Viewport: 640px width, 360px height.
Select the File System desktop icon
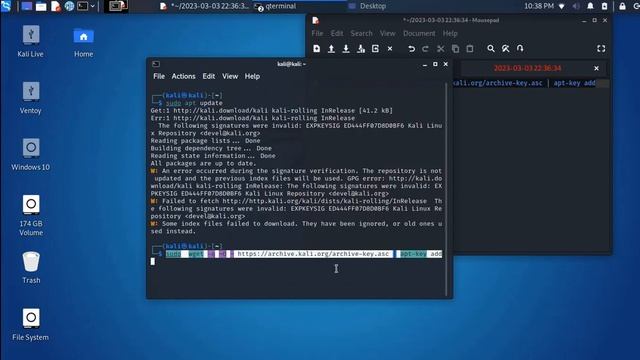(x=31, y=325)
